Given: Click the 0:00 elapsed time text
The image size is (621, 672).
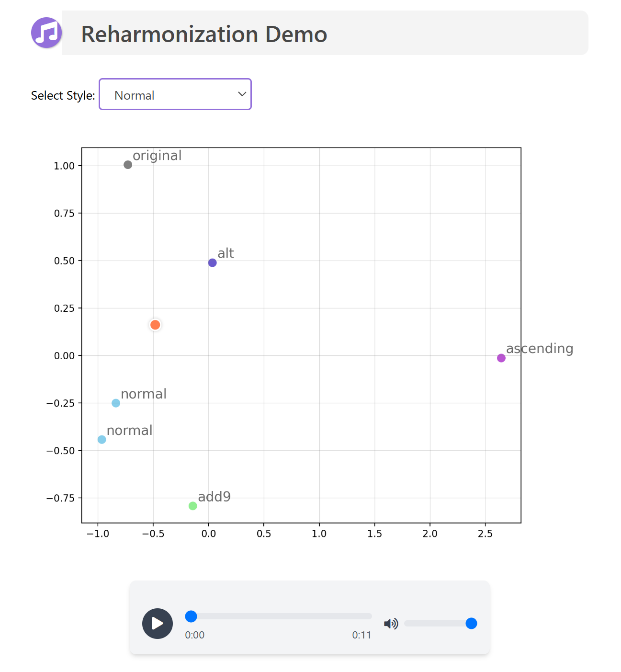Looking at the screenshot, I should (195, 635).
